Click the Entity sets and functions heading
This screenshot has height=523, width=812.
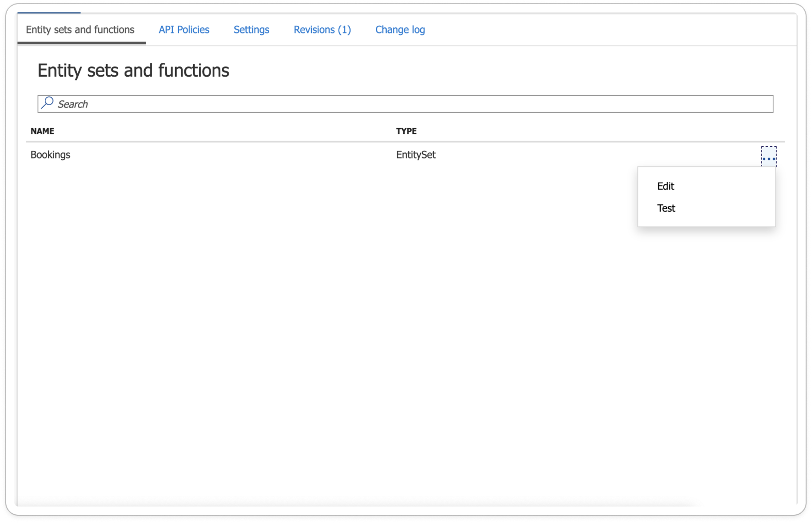tap(133, 71)
